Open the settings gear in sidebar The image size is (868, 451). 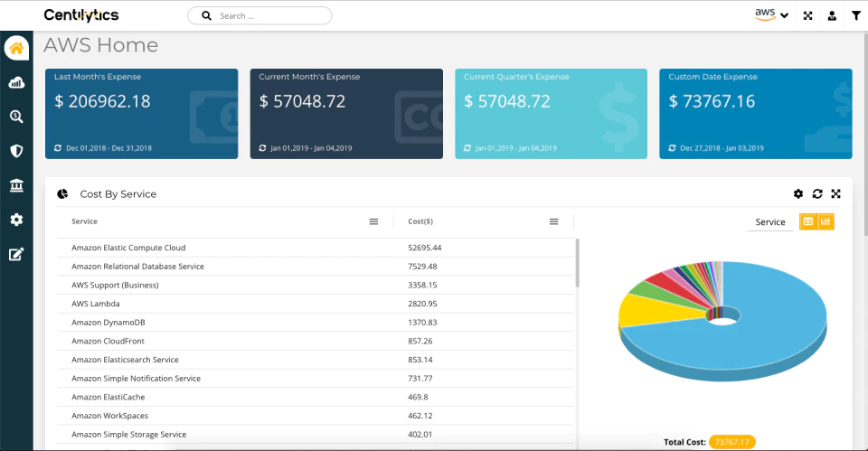[16, 220]
